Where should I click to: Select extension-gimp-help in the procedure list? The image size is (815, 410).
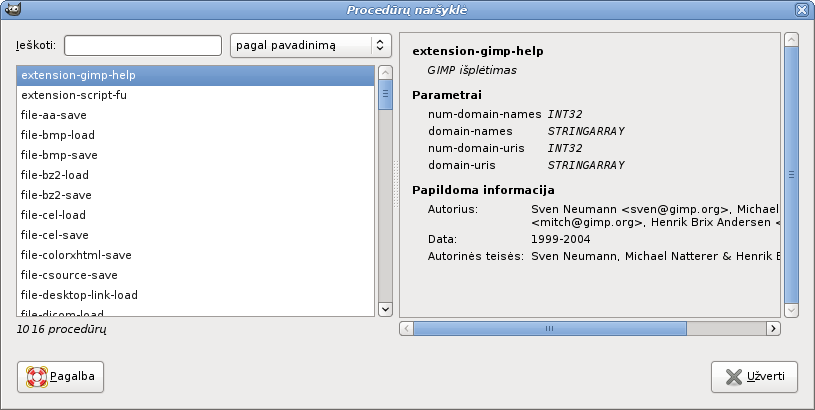196,75
